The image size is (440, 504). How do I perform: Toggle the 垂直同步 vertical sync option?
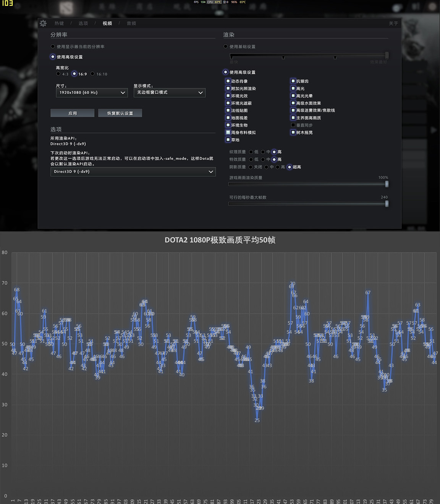pyautogui.click(x=292, y=125)
